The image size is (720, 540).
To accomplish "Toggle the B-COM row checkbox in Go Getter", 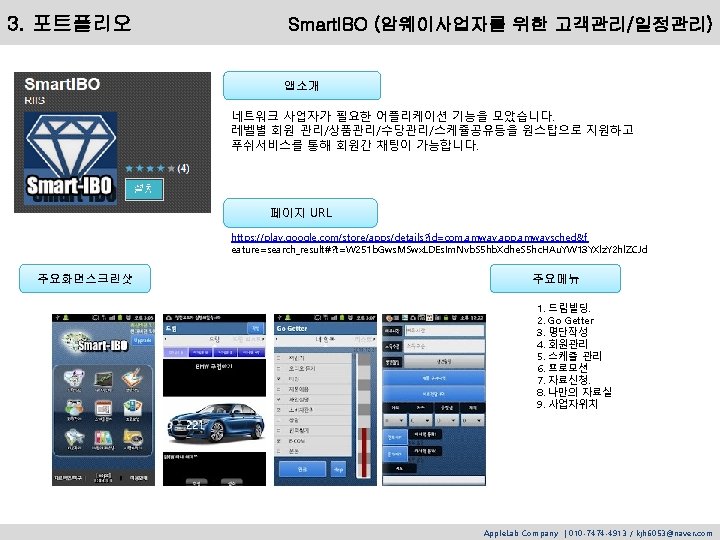I will tap(278, 441).
